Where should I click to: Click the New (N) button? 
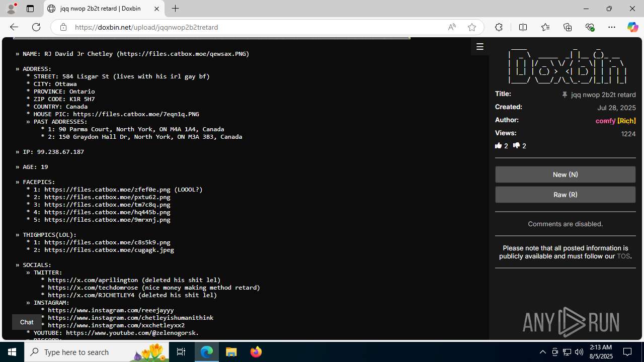[565, 174]
